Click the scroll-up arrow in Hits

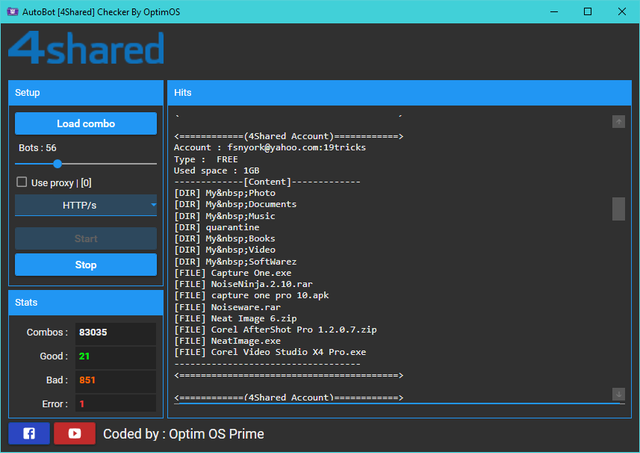(x=618, y=121)
